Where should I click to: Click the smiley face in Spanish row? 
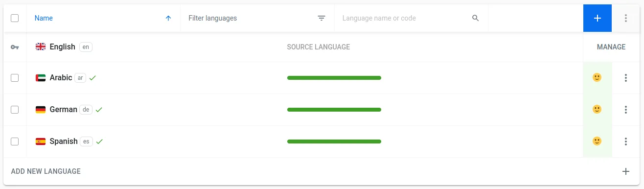click(x=597, y=141)
